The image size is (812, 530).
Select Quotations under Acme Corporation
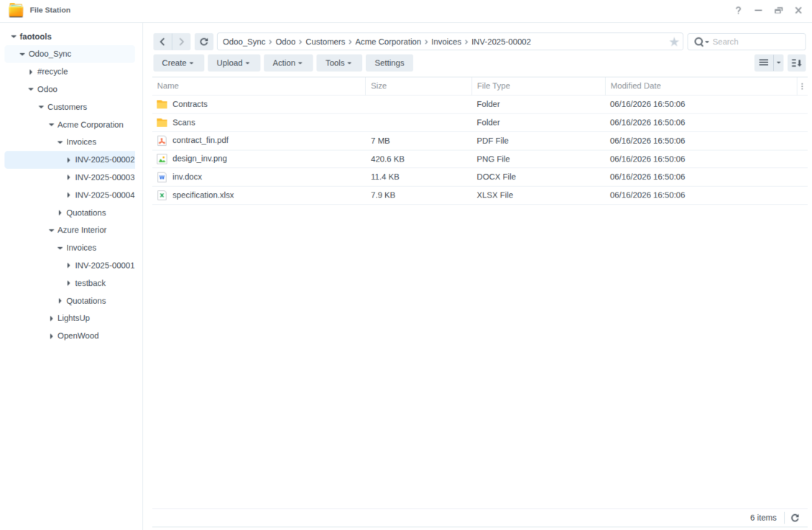86,213
